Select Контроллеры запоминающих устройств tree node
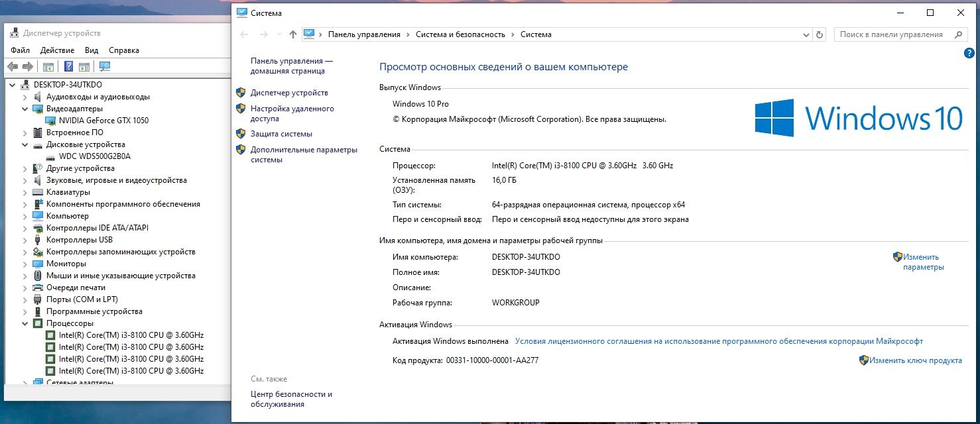 [x=121, y=252]
